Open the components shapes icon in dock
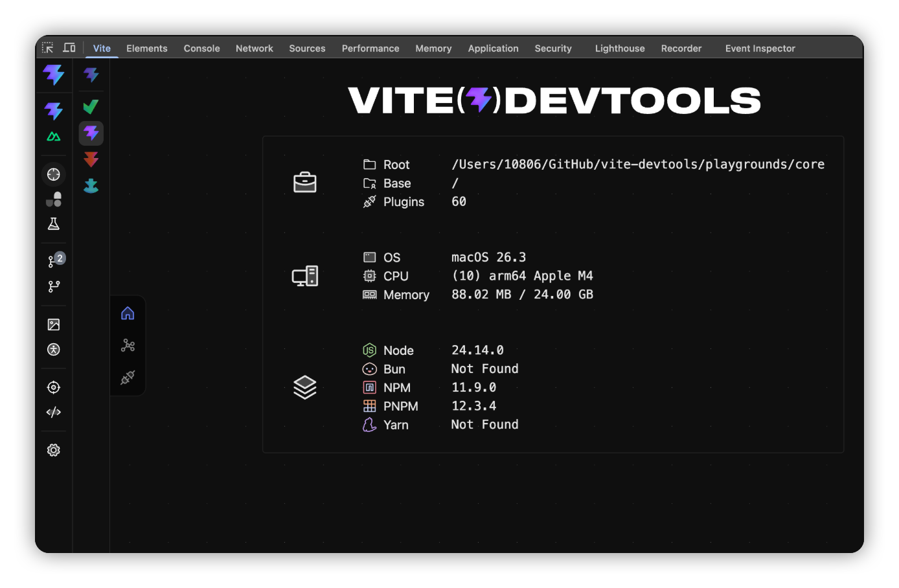899x588 pixels. click(54, 199)
